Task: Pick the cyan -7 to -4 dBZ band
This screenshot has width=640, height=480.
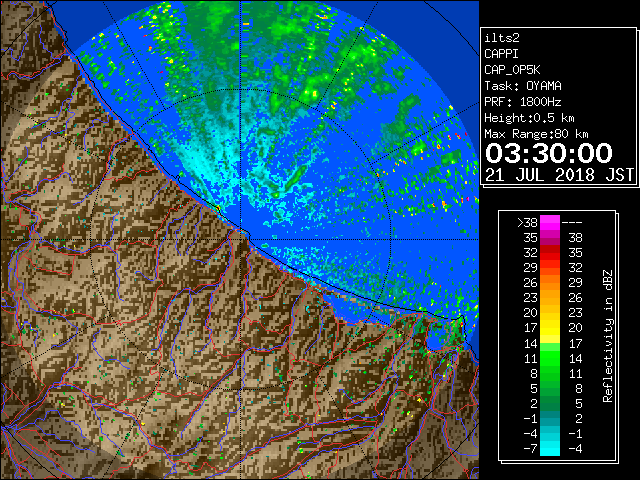Action: click(550, 448)
